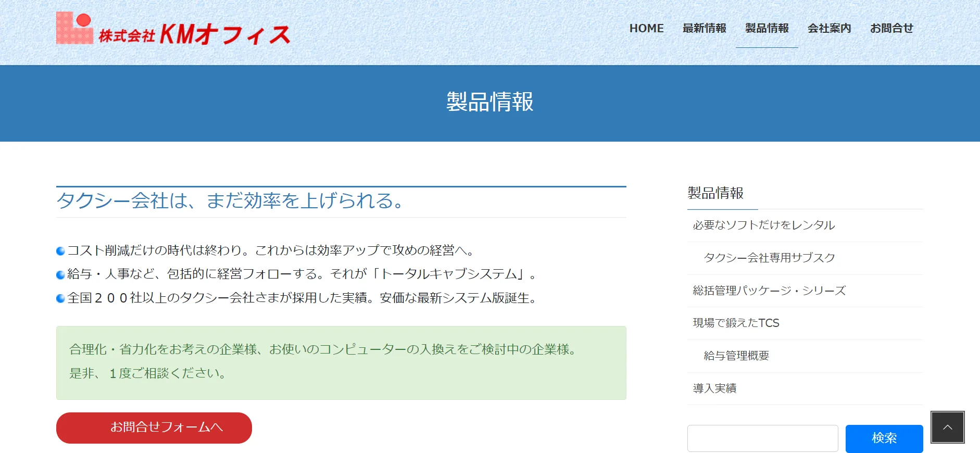This screenshot has width=980, height=453.
Task: Click the 製品情報 page banner title
Action: coord(489,102)
